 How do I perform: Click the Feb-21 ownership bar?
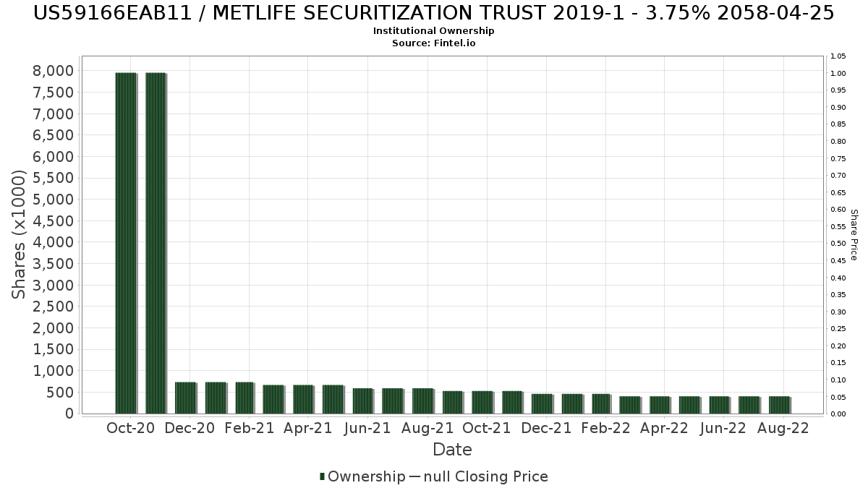tap(245, 398)
